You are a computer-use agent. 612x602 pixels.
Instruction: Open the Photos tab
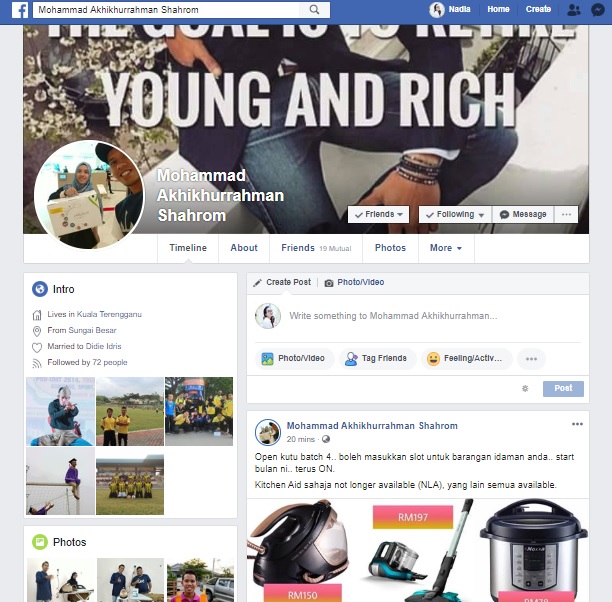click(x=390, y=248)
